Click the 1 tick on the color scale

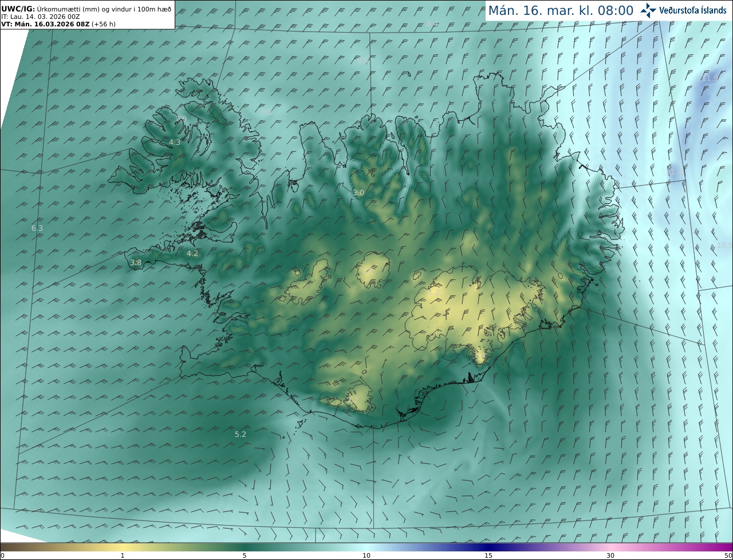(123, 555)
